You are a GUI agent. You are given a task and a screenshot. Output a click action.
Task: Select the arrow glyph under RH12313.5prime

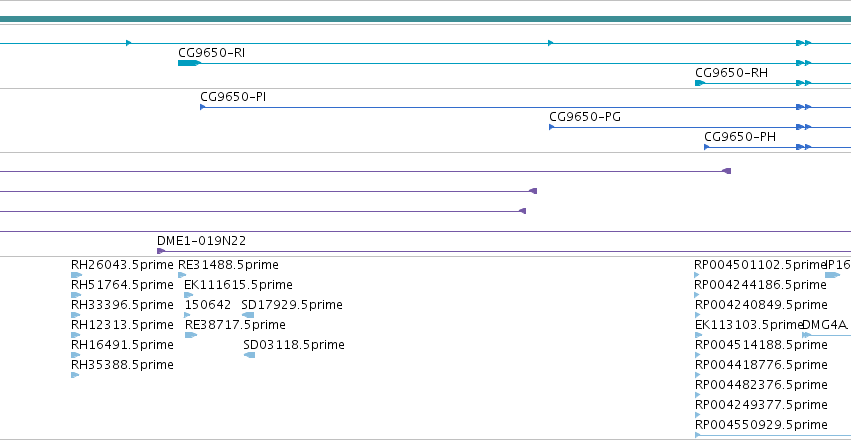click(75, 335)
